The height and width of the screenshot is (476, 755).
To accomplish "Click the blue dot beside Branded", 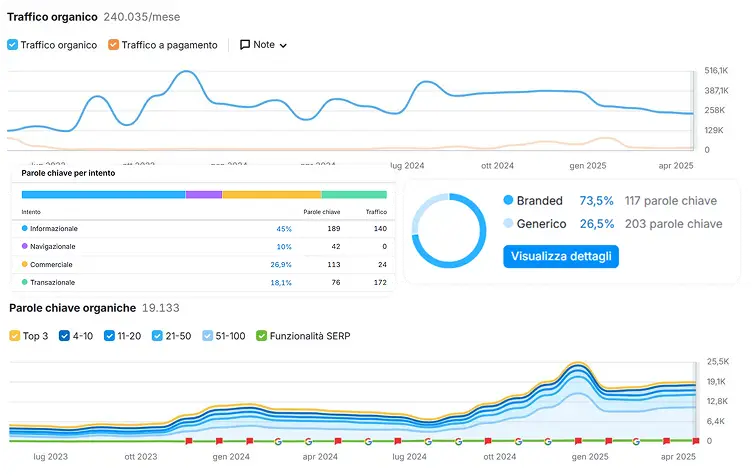I will (508, 200).
